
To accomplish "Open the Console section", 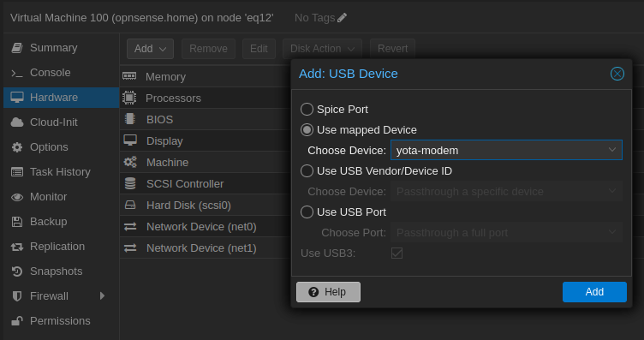I will tap(61, 73).
